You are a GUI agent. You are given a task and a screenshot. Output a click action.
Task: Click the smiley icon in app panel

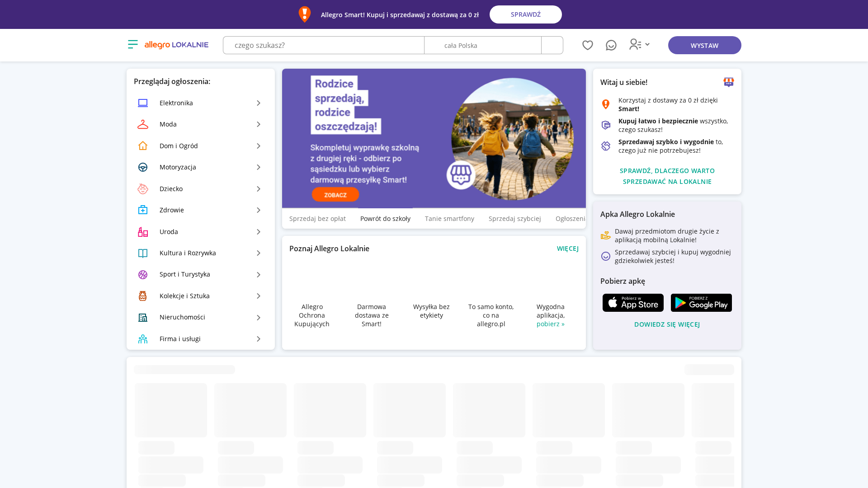click(x=606, y=256)
